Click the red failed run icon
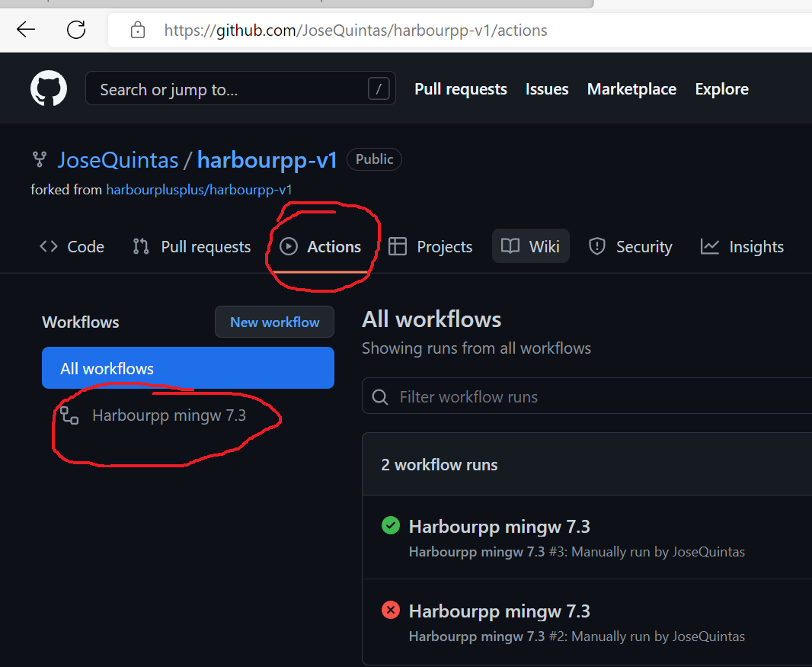 pos(390,611)
